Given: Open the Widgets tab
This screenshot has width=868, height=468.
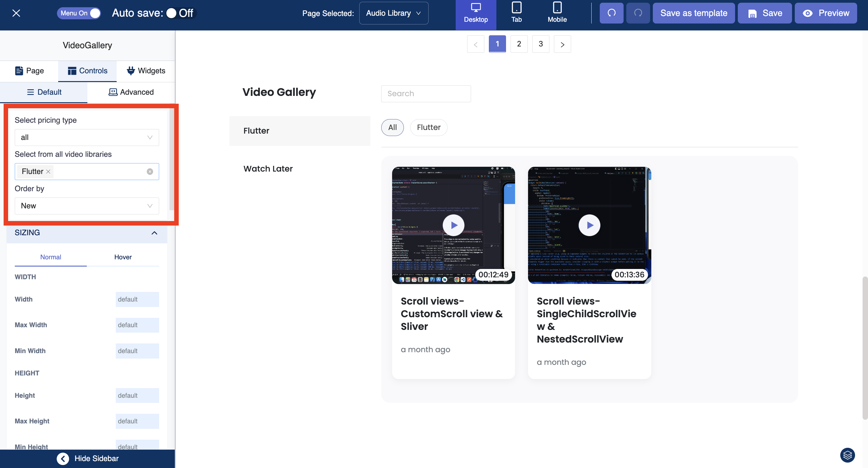Looking at the screenshot, I should pos(146,71).
